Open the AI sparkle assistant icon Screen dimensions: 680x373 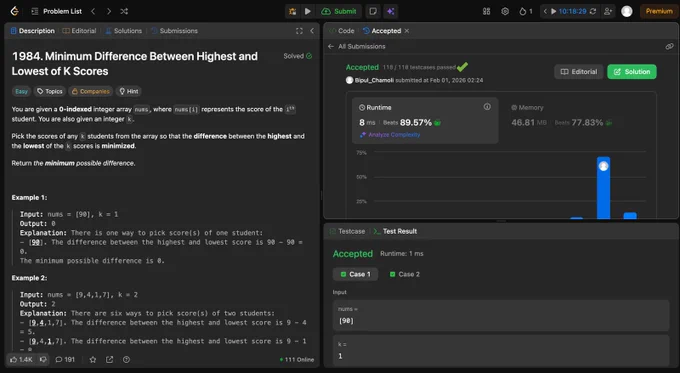391,11
